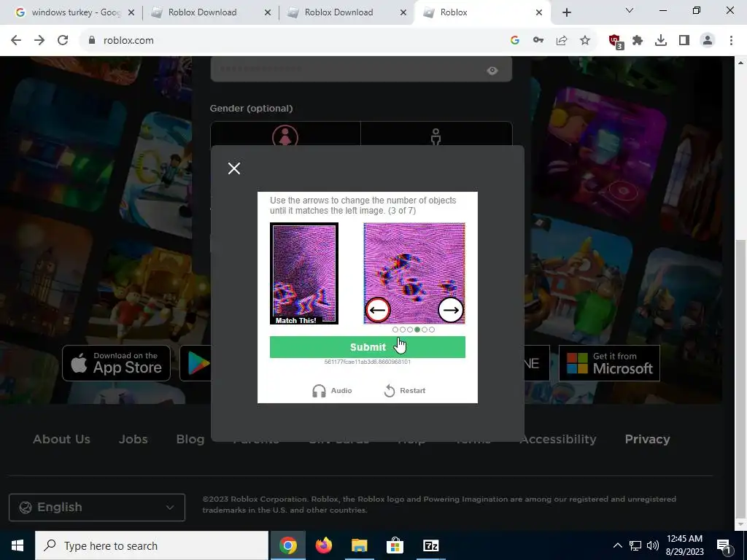Open the English language dropdown
The width and height of the screenshot is (747, 560).
97,507
